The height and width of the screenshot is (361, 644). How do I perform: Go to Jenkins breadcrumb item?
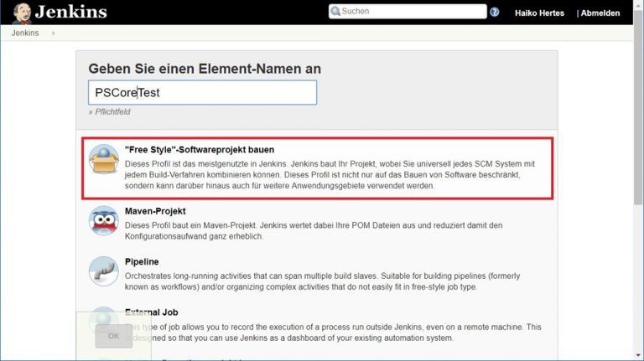tap(25, 34)
